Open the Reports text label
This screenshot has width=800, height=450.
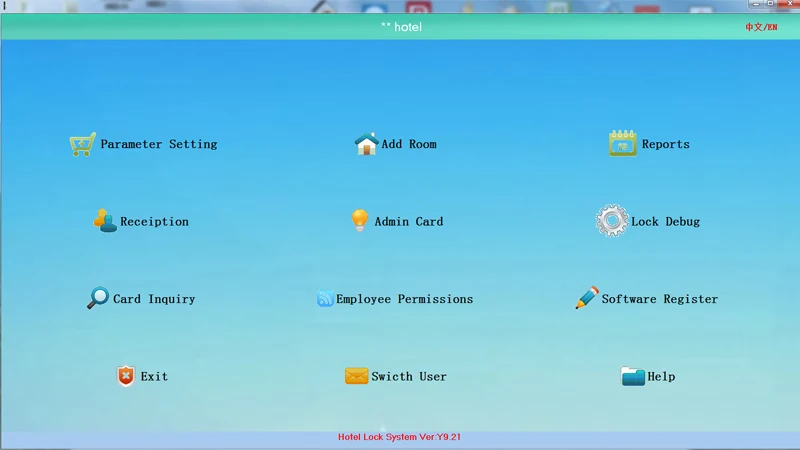[x=666, y=144]
